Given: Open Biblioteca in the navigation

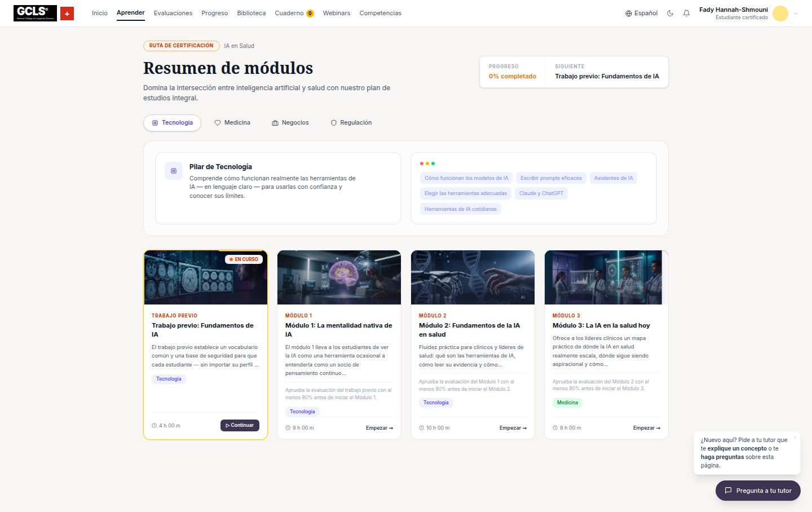Looking at the screenshot, I should 251,13.
